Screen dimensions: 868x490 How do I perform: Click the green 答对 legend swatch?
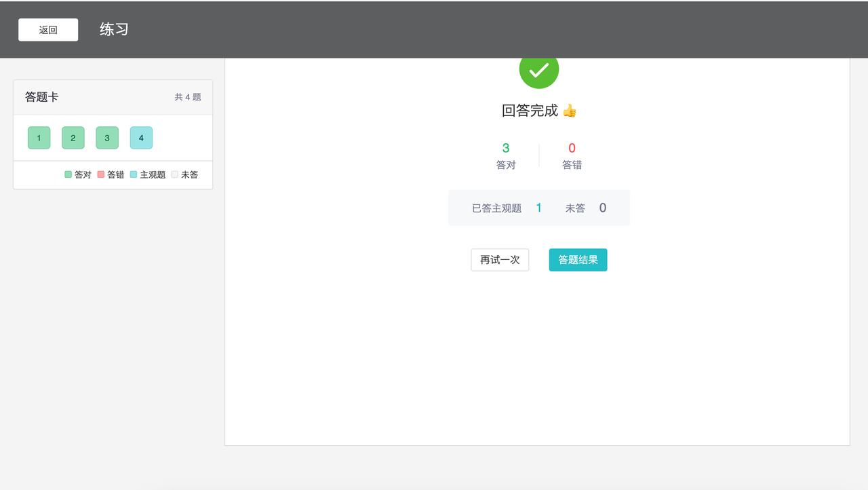point(68,174)
